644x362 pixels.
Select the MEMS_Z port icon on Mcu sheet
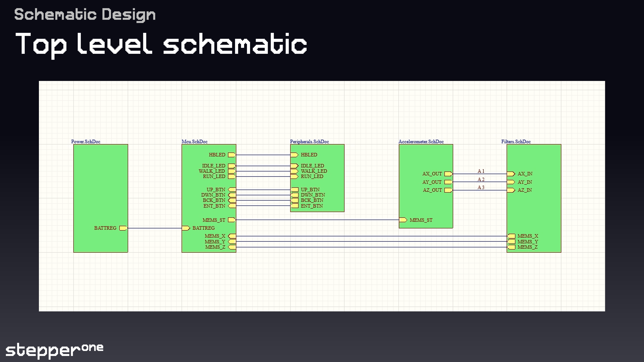232,247
